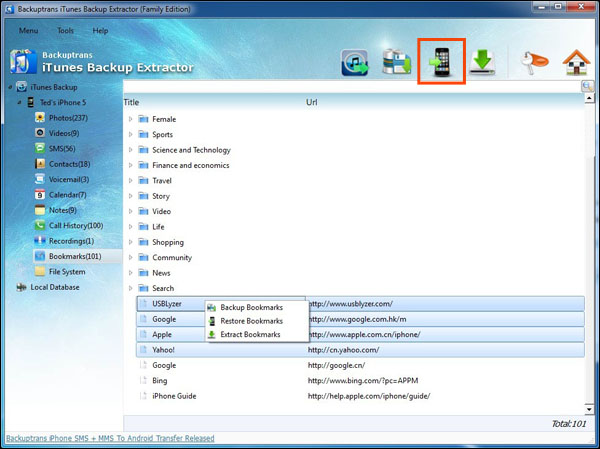Viewport: 600px width, 449px height.
Task: Click the http://cn.yahoo.com/ URL cell
Action: [x=344, y=350]
